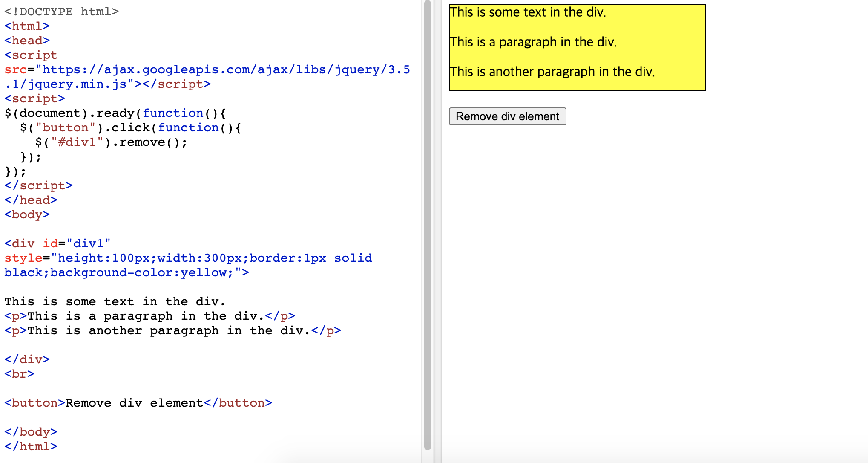The height and width of the screenshot is (463, 868).
Task: Click the opening body tag in code
Action: click(x=27, y=214)
